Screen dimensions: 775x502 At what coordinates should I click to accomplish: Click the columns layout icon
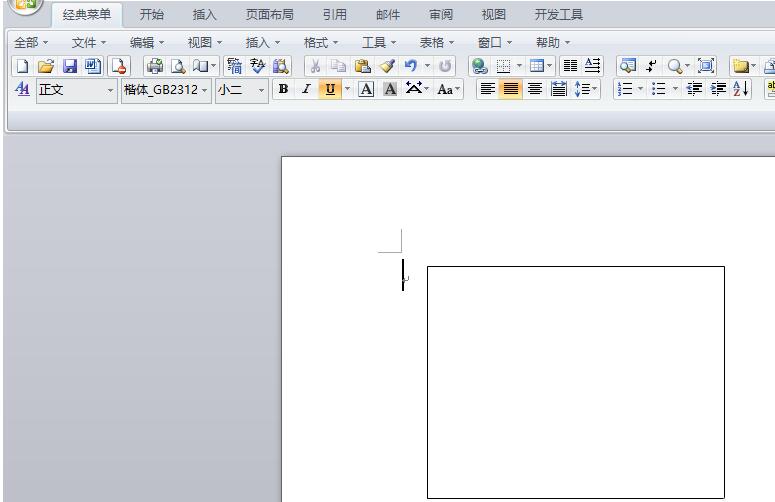(x=570, y=66)
